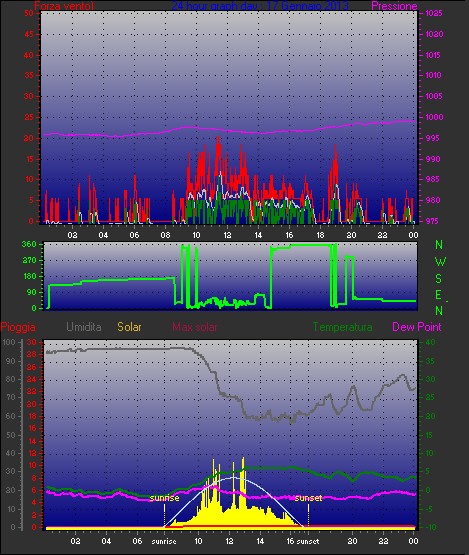Select the 'Max solar' legend label

click(x=195, y=327)
